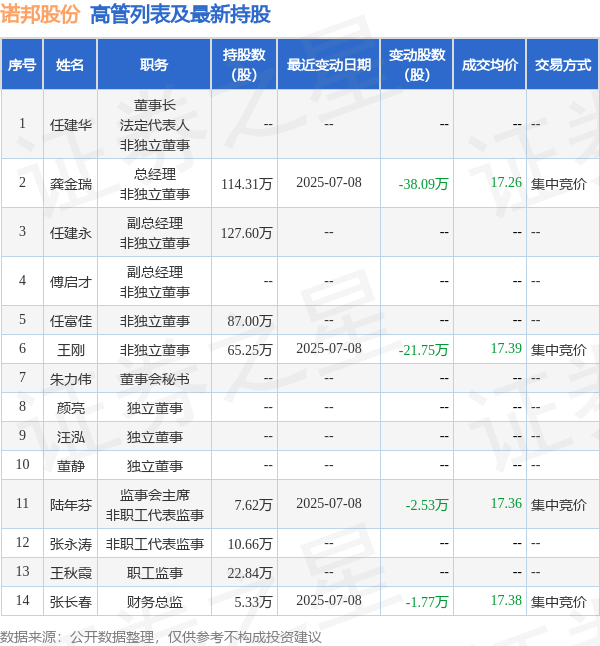Select the name 王秋霞
The height and width of the screenshot is (646, 600).
click(x=70, y=573)
